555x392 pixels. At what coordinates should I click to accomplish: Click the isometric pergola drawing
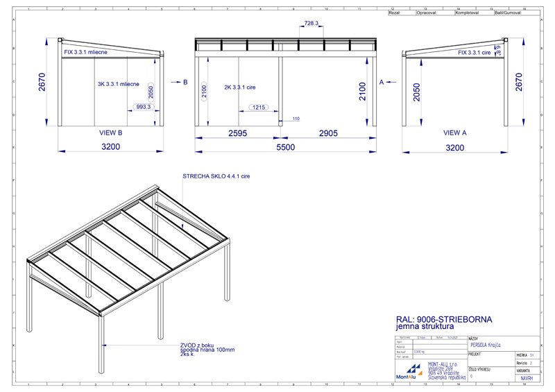[x=128, y=278]
